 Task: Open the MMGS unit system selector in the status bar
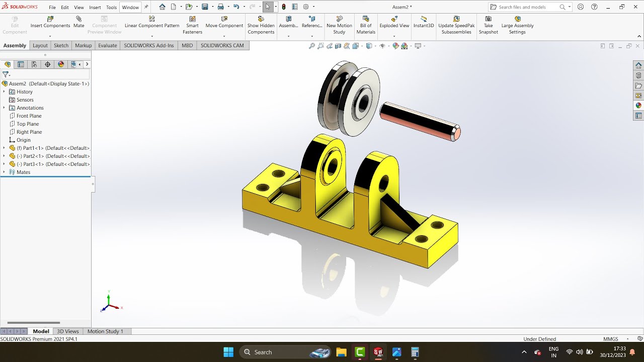[x=611, y=339]
